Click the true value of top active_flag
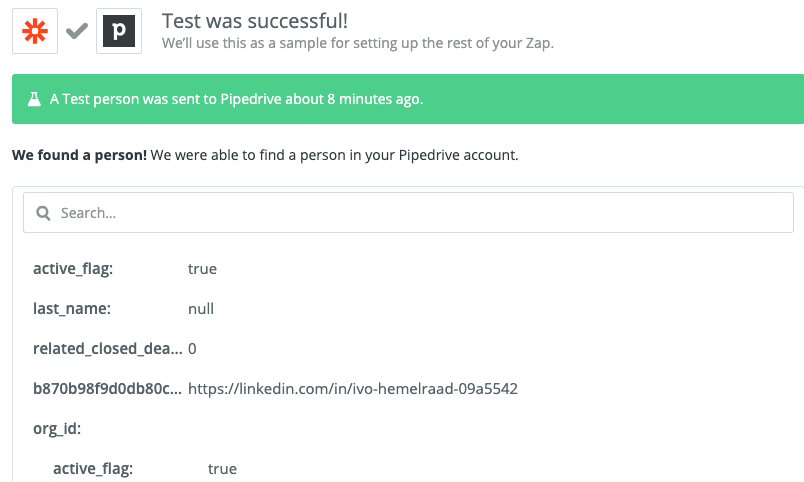 [203, 269]
